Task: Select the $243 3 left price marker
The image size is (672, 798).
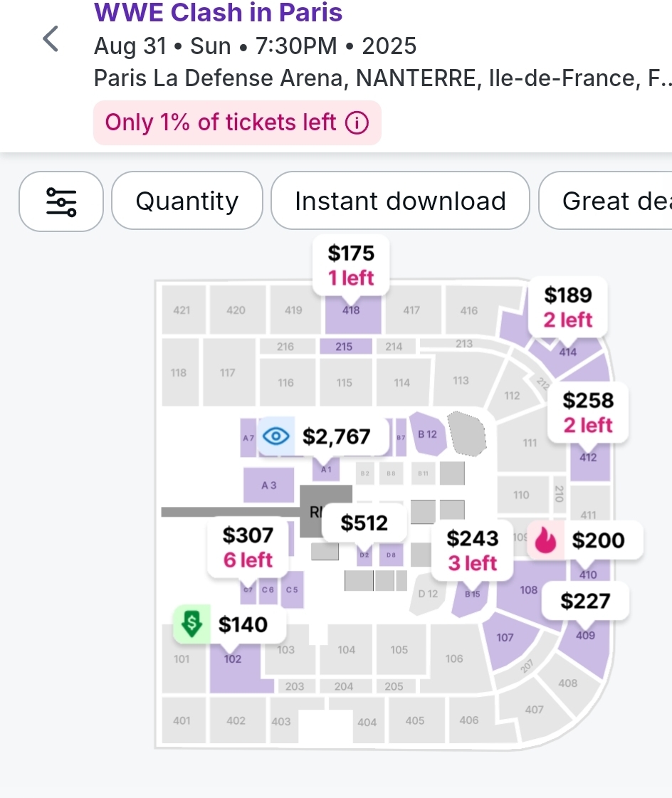Action: click(472, 550)
